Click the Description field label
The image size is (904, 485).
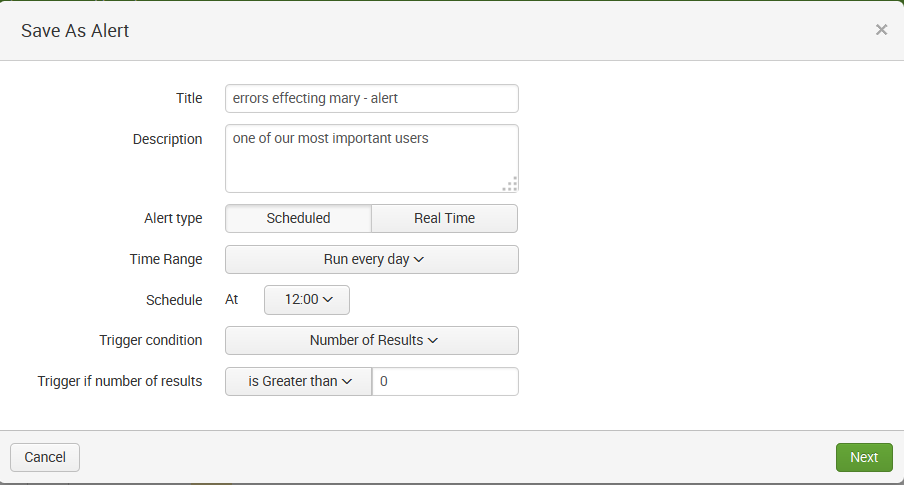(167, 139)
